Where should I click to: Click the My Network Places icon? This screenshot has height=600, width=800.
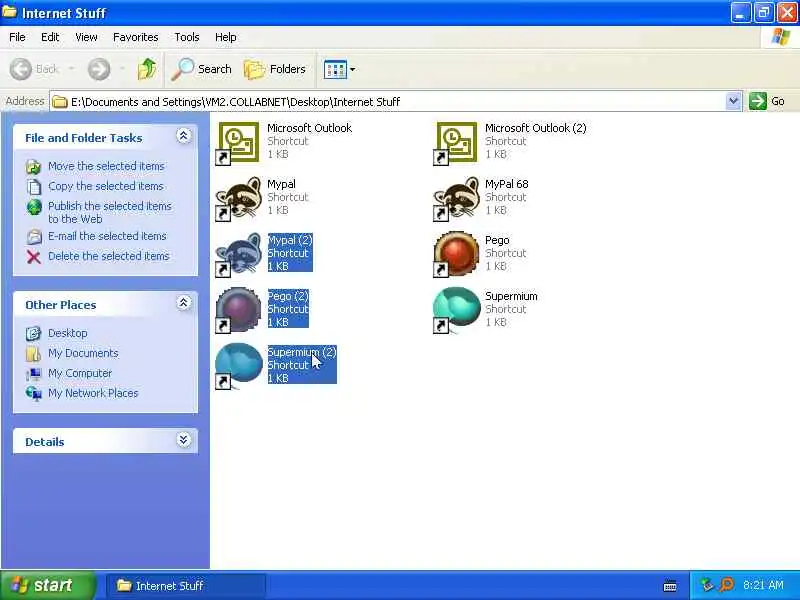[x=34, y=393]
